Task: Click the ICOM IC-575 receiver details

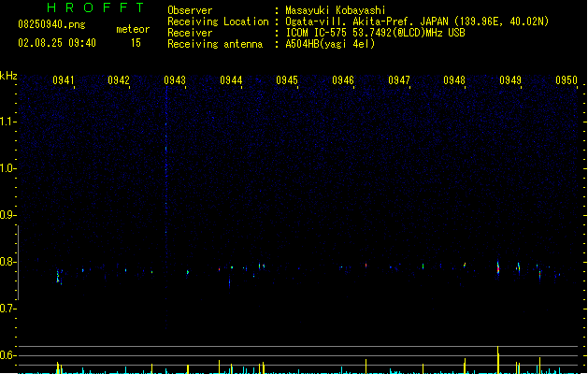Action: point(375,33)
